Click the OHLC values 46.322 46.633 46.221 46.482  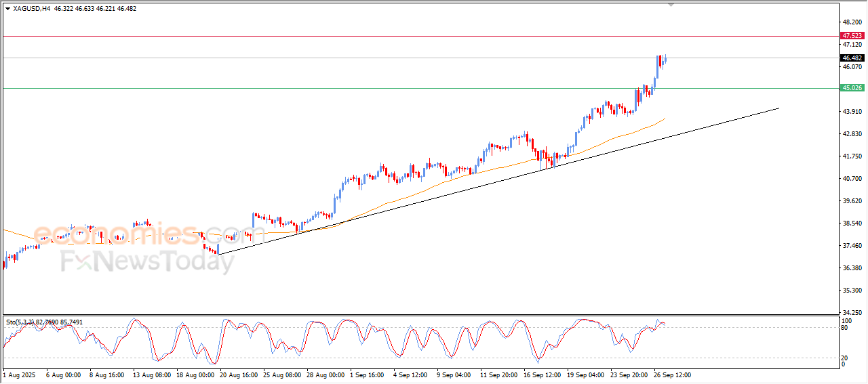(x=95, y=9)
